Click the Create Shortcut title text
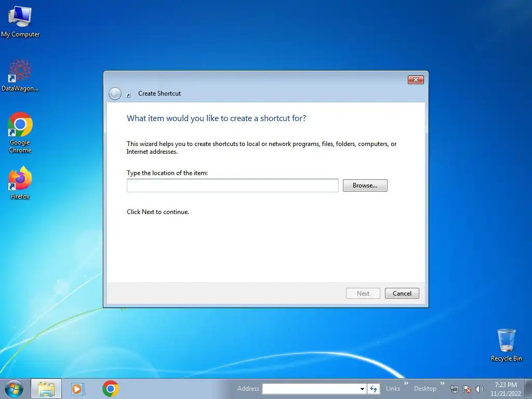 pyautogui.click(x=159, y=94)
